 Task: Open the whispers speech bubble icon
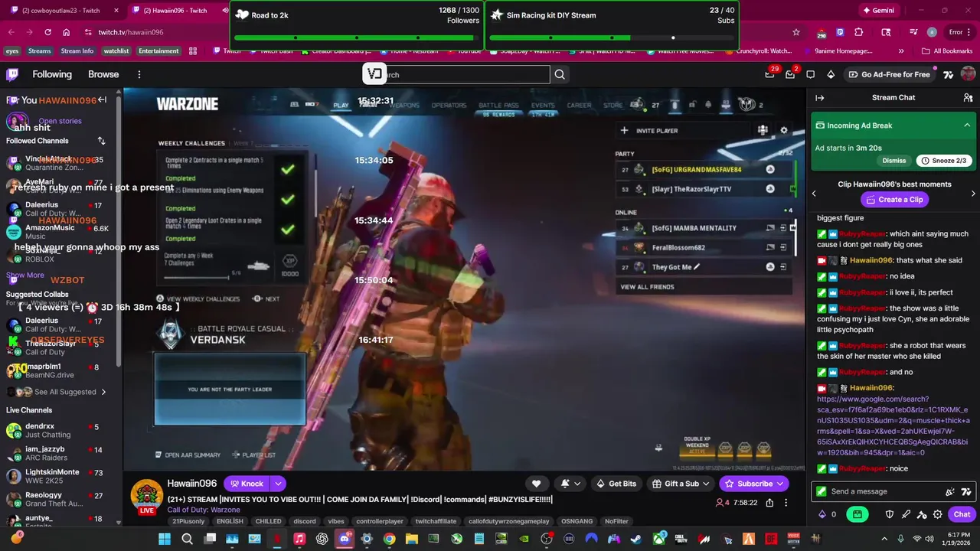tap(811, 74)
